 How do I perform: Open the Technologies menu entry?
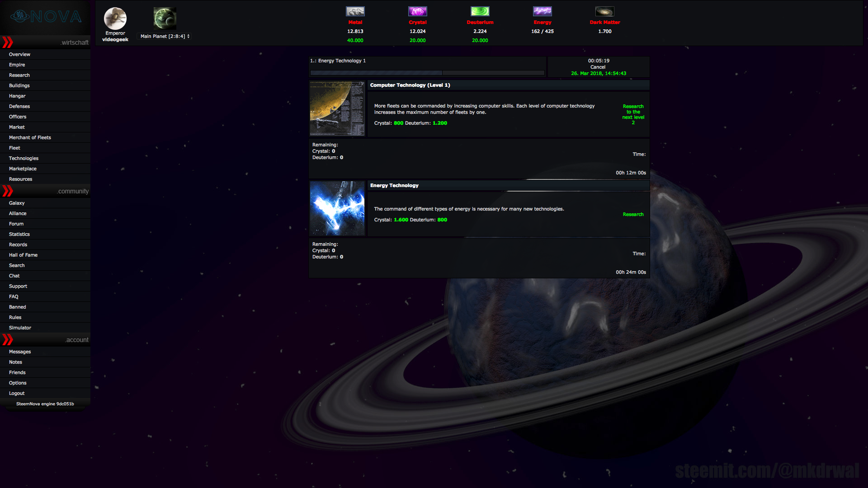click(23, 158)
